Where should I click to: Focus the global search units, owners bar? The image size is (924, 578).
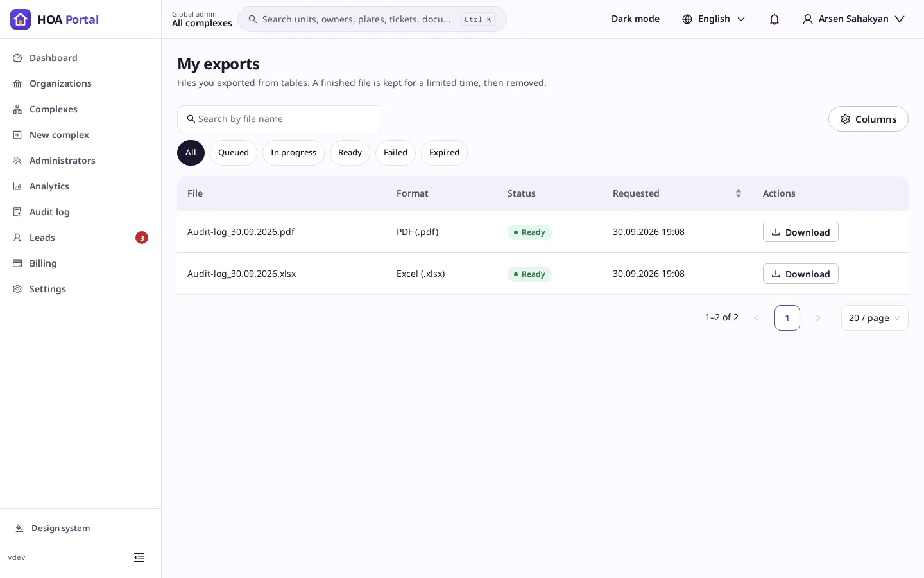click(x=372, y=19)
